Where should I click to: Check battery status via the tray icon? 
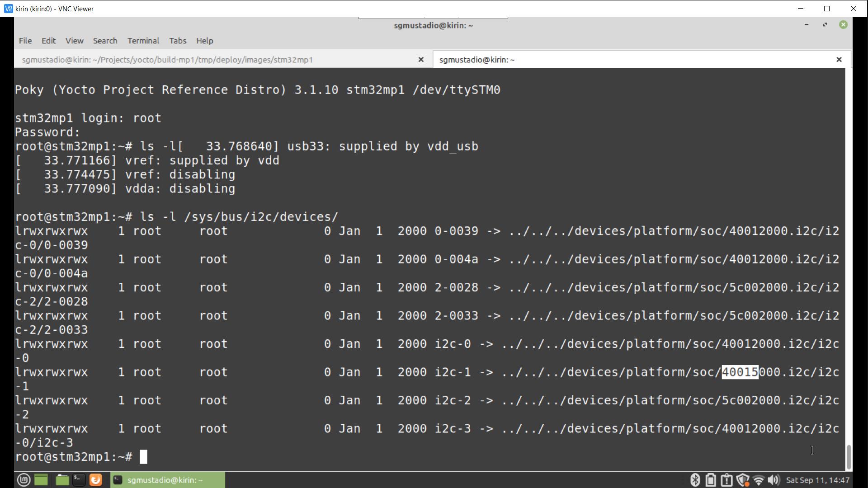pos(711,480)
